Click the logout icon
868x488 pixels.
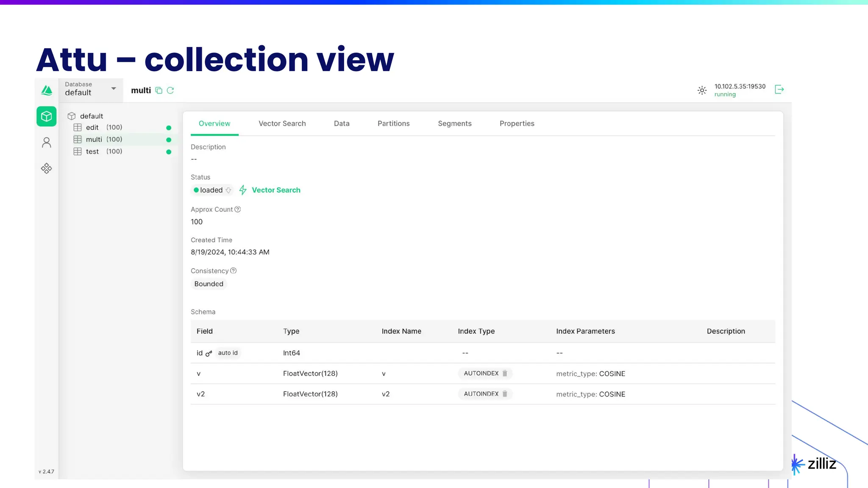[779, 90]
